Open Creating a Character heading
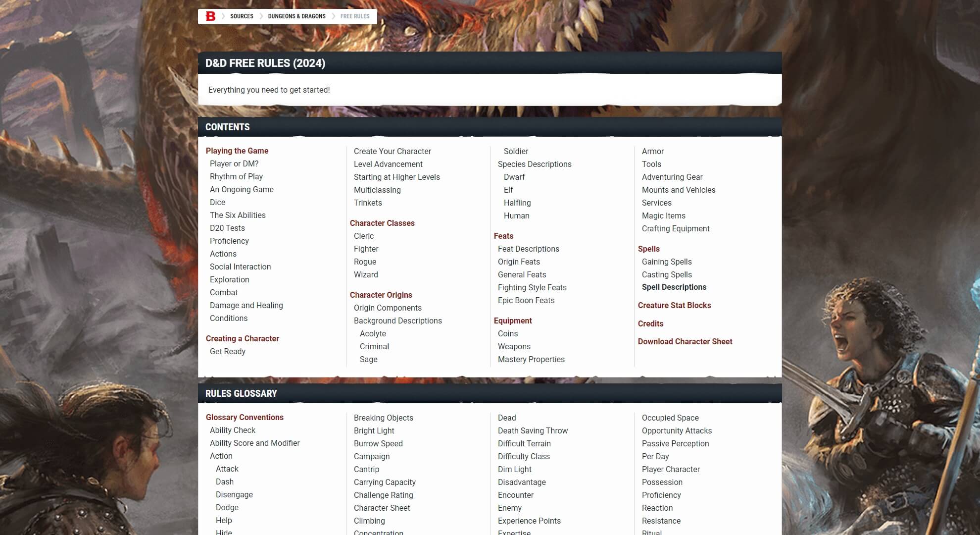Viewport: 980px width, 535px height. 243,338
